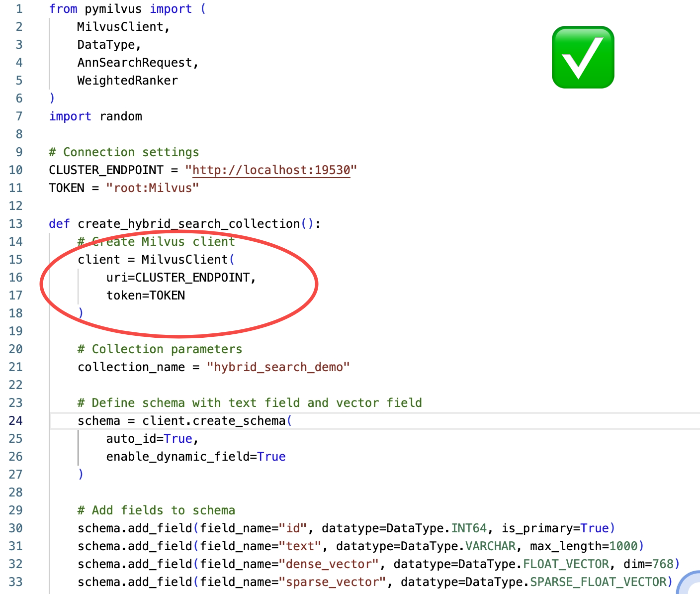700x594 pixels.
Task: Click the green checkmark icon
Action: pos(583,57)
